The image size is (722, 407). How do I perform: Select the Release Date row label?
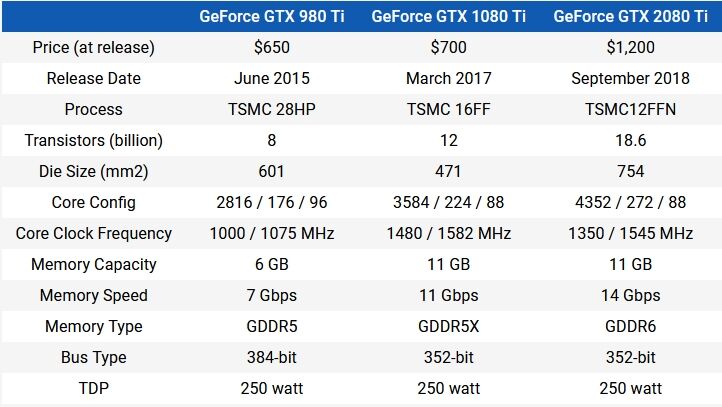tap(93, 78)
